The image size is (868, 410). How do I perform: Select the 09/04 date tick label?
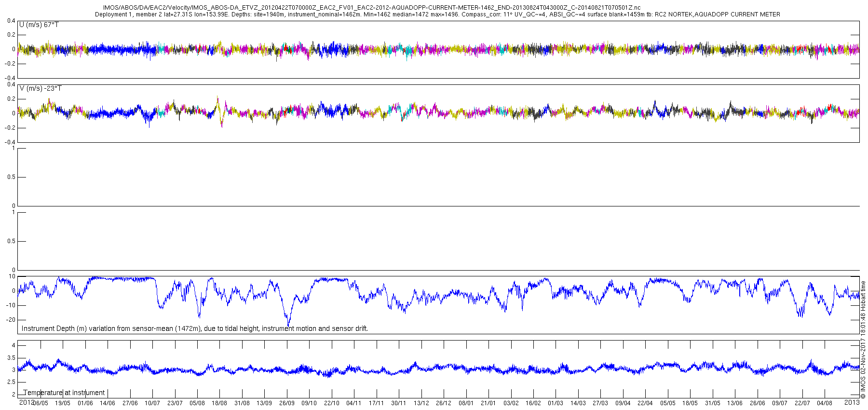coord(623,403)
